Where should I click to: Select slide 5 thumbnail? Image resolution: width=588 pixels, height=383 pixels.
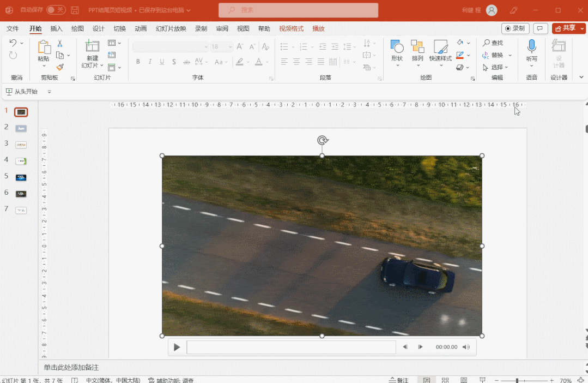coord(21,177)
